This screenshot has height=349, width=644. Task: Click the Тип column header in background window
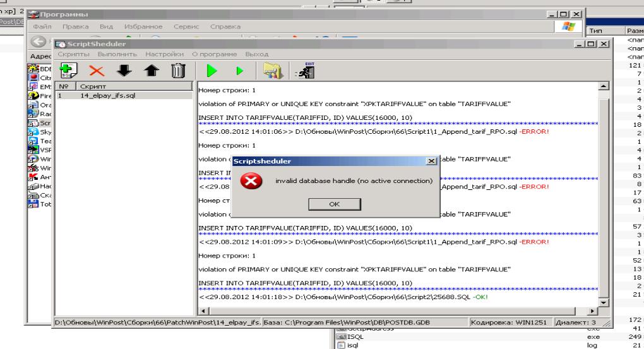[x=605, y=30]
